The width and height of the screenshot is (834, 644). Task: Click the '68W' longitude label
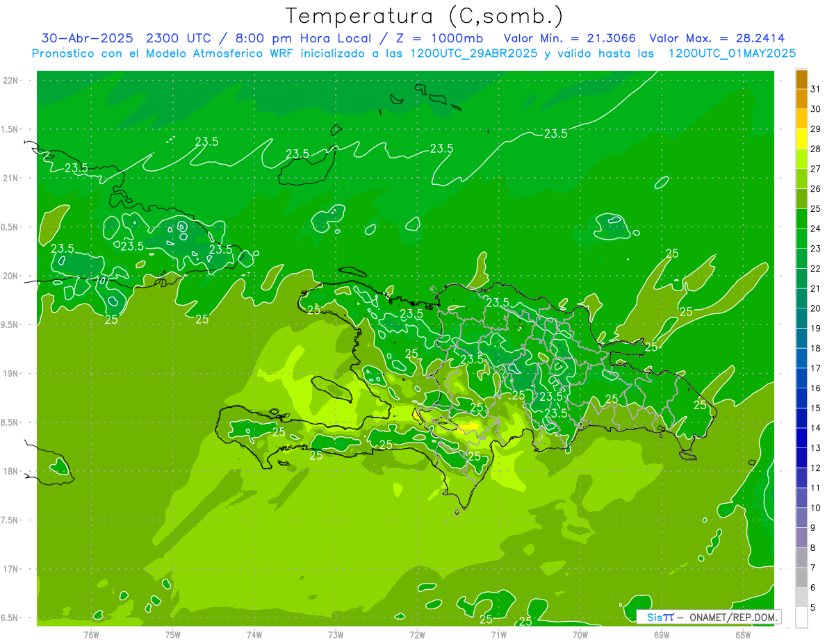(743, 634)
